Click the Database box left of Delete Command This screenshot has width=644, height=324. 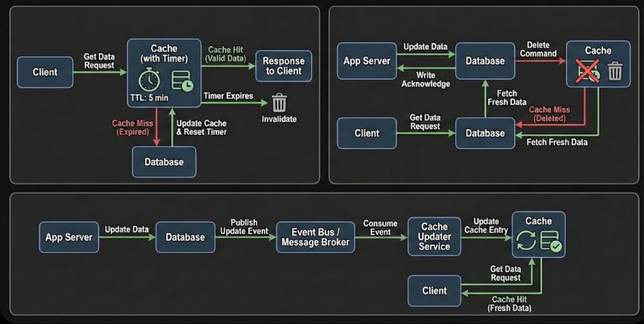click(x=485, y=61)
